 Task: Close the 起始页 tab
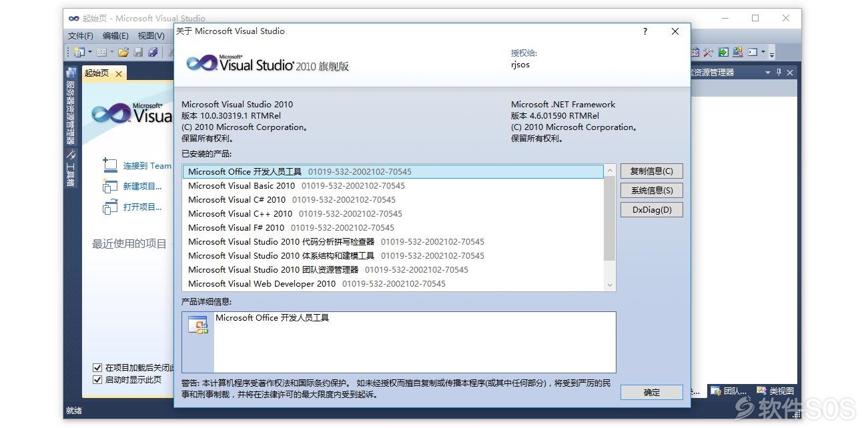[119, 74]
